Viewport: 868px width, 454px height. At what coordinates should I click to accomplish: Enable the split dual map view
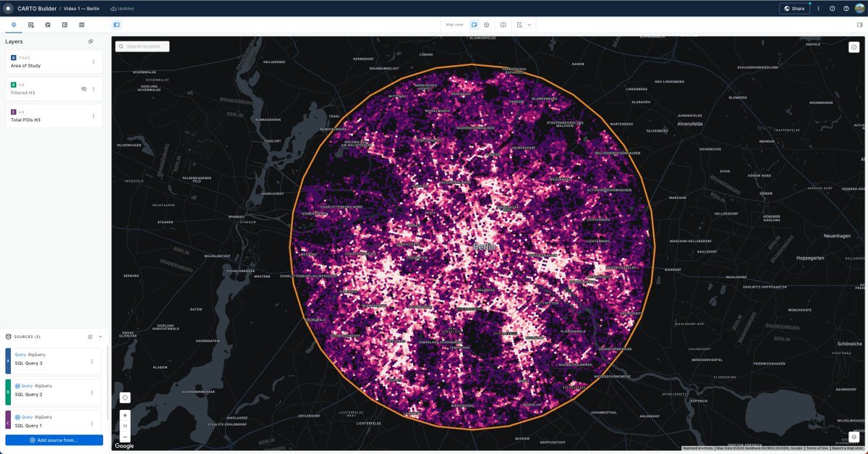coord(503,25)
